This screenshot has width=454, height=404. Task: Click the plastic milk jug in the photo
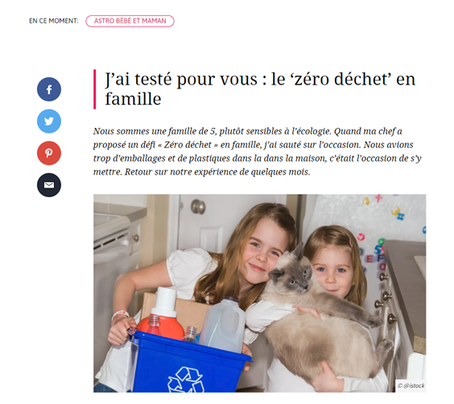coord(223,324)
